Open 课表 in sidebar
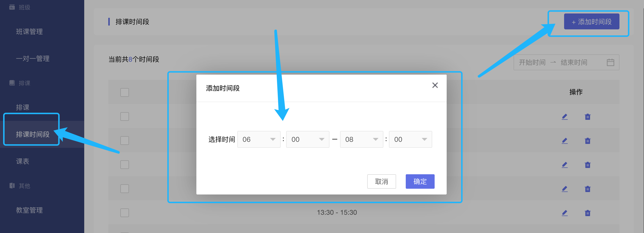 pos(23,161)
